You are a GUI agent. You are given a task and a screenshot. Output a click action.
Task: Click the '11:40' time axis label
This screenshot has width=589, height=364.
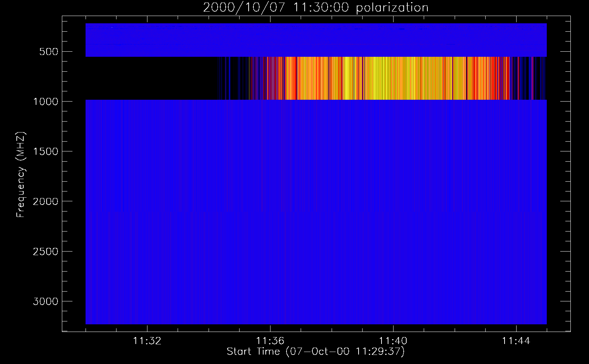pos(393,341)
